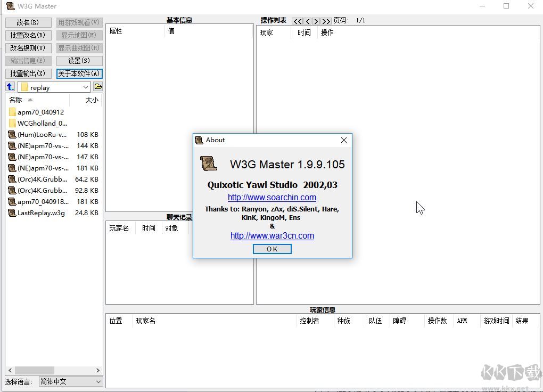
Task: Open the soarchin.com link
Action: pyautogui.click(x=272, y=197)
